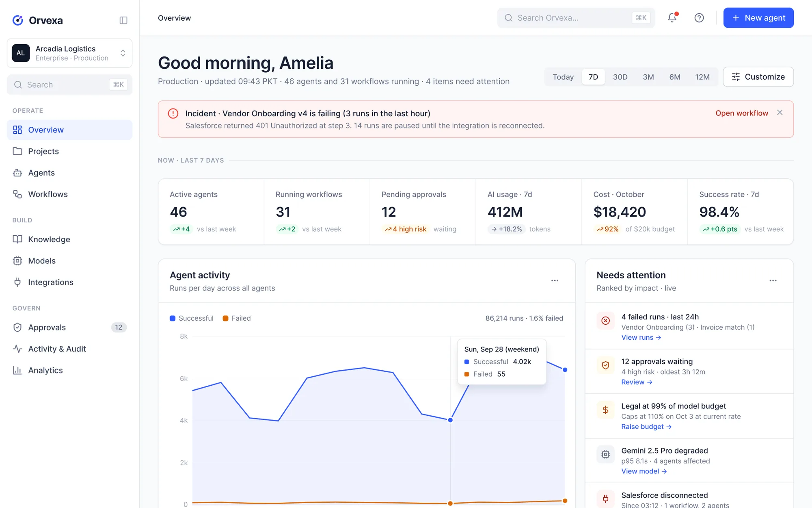Switch time range to Today
812x508 pixels.
tap(563, 77)
